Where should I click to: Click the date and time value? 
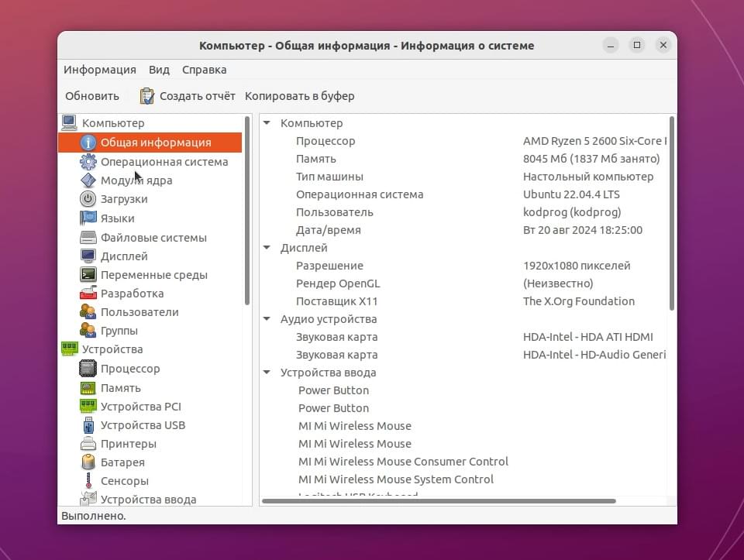(x=583, y=230)
